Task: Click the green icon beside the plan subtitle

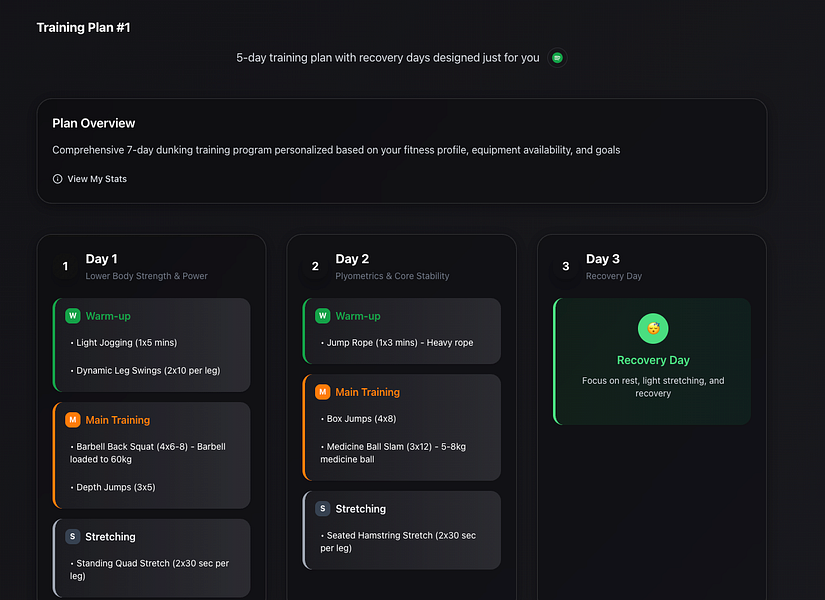Action: coord(558,58)
